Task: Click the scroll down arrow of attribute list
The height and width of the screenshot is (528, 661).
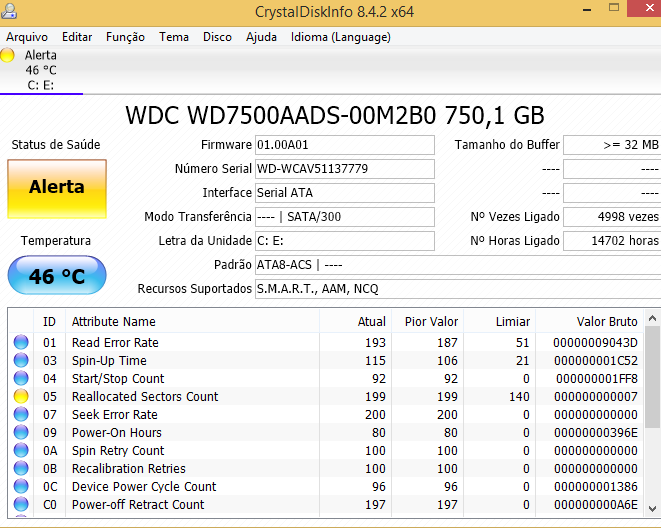Action: [x=652, y=508]
